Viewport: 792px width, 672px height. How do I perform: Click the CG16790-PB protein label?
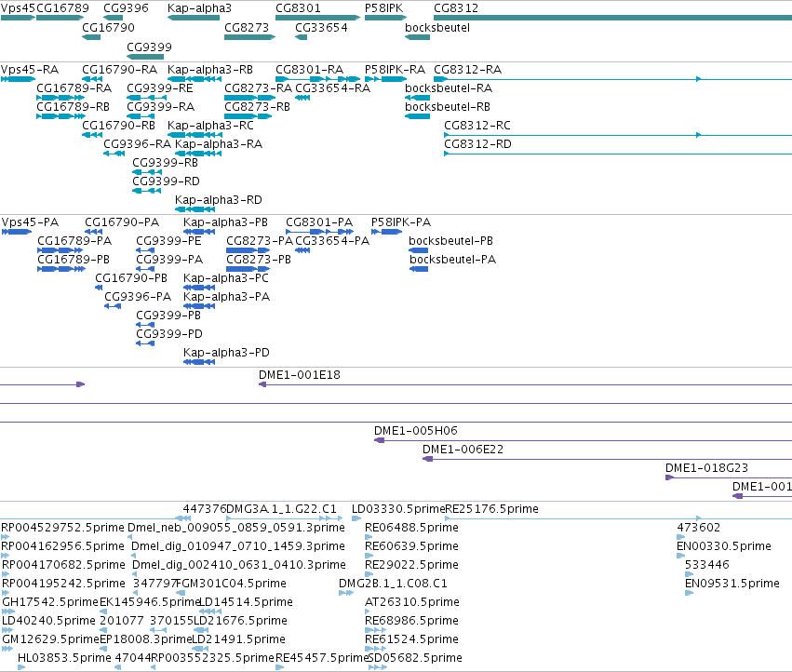point(131,279)
